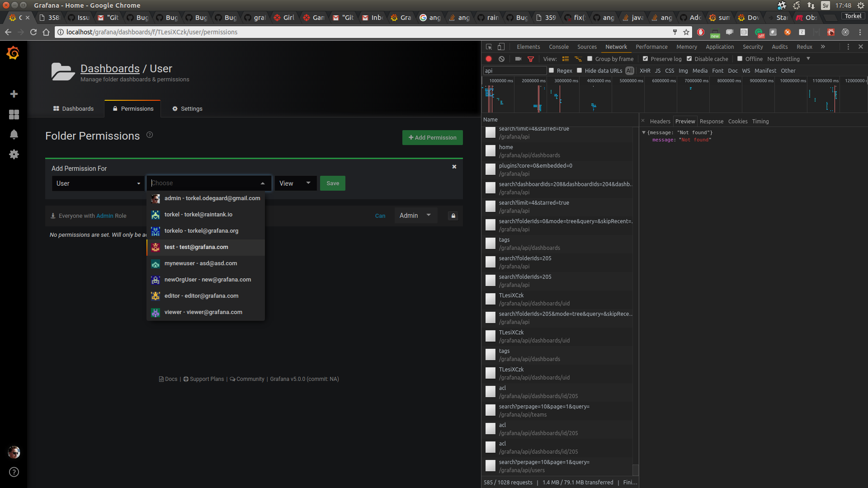Screen dimensions: 868x488
Task: Click the Grafana logo in the sidebar
Action: [14, 53]
